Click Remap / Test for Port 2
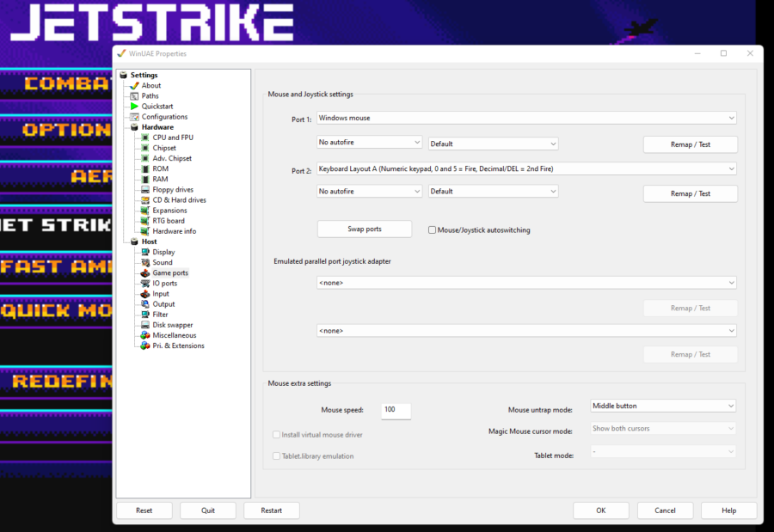Image resolution: width=774 pixels, height=532 pixels. point(690,193)
